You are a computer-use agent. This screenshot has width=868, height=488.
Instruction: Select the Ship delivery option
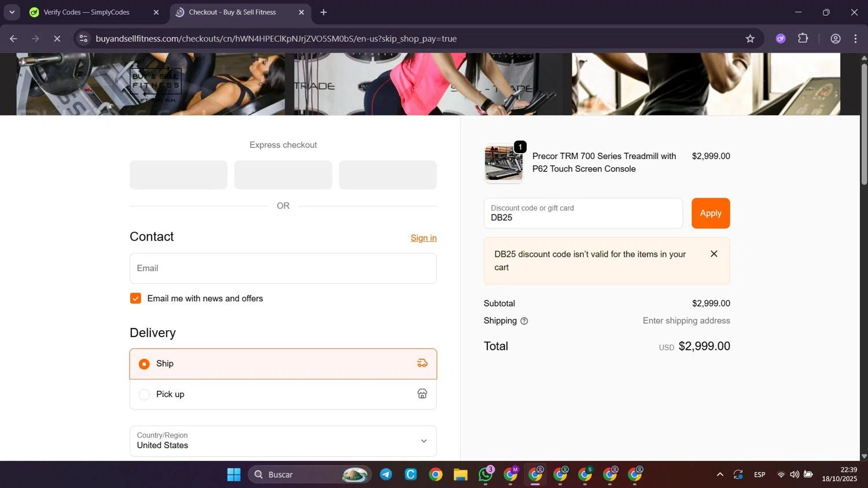point(283,364)
